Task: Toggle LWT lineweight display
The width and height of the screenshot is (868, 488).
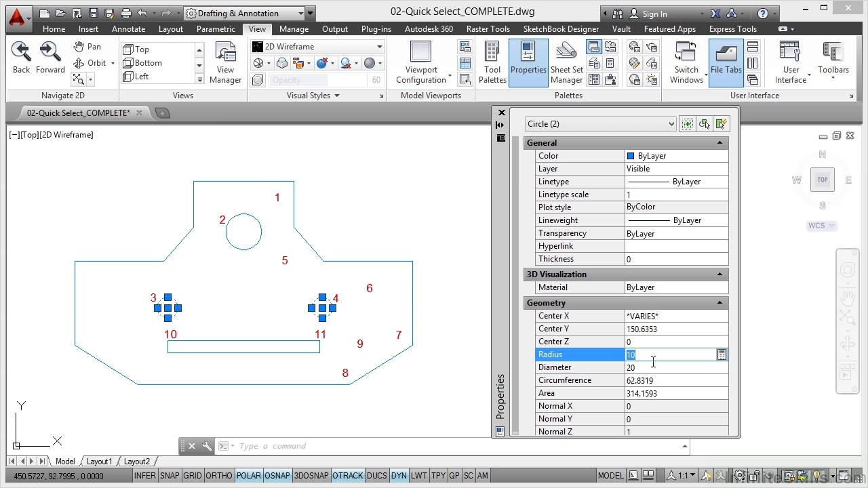Action: (419, 476)
